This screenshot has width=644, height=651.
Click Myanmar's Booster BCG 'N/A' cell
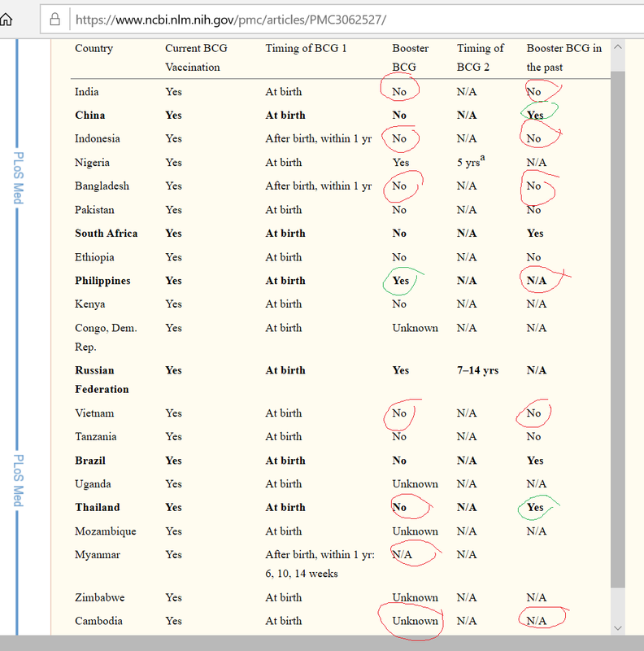click(x=402, y=554)
